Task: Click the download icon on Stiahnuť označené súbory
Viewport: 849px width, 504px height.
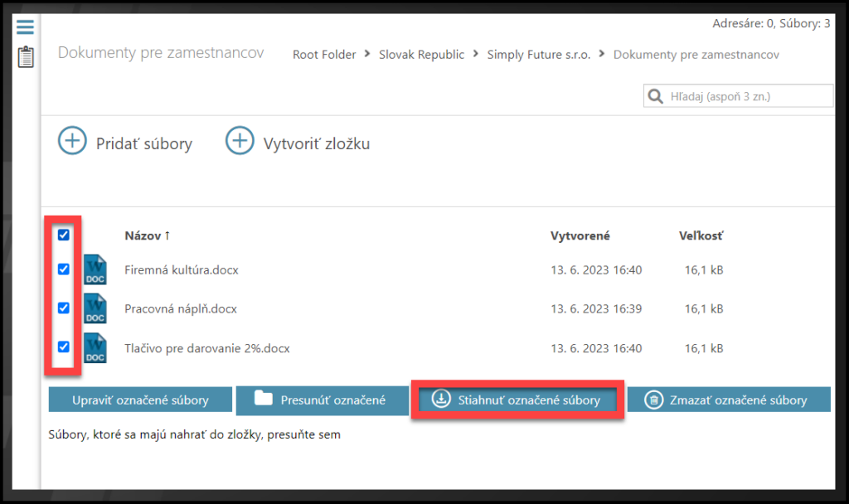Action: click(441, 399)
